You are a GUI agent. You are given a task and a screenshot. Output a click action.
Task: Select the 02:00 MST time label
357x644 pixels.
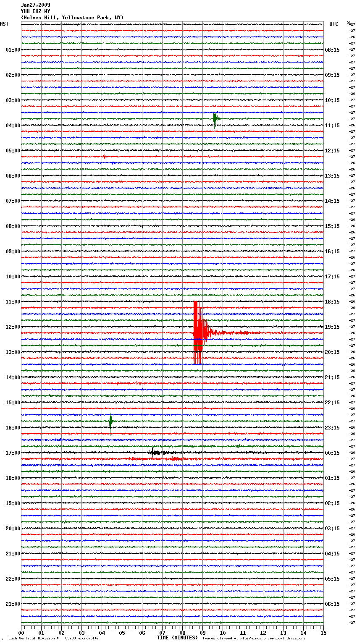[13, 75]
